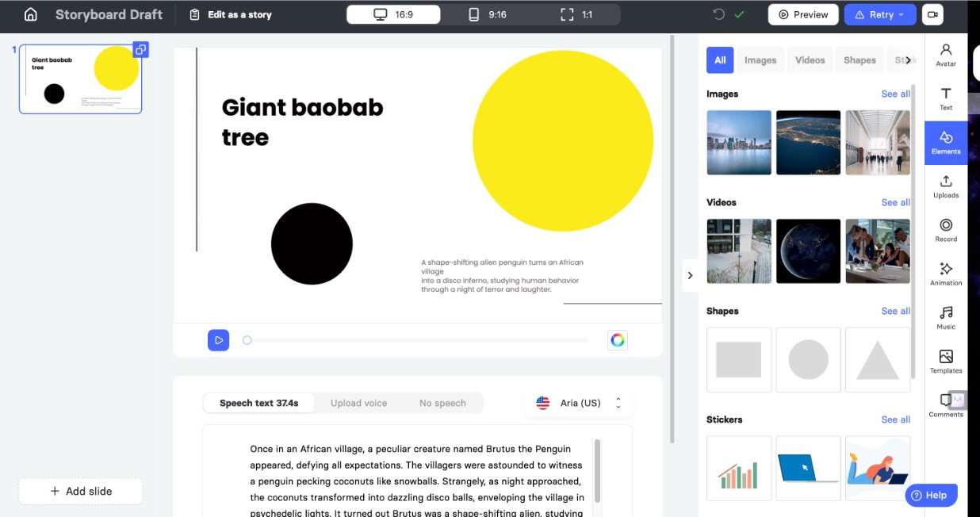Open the Aria (US) voice dropdown
Viewport: 980px width, 517px height.
580,403
